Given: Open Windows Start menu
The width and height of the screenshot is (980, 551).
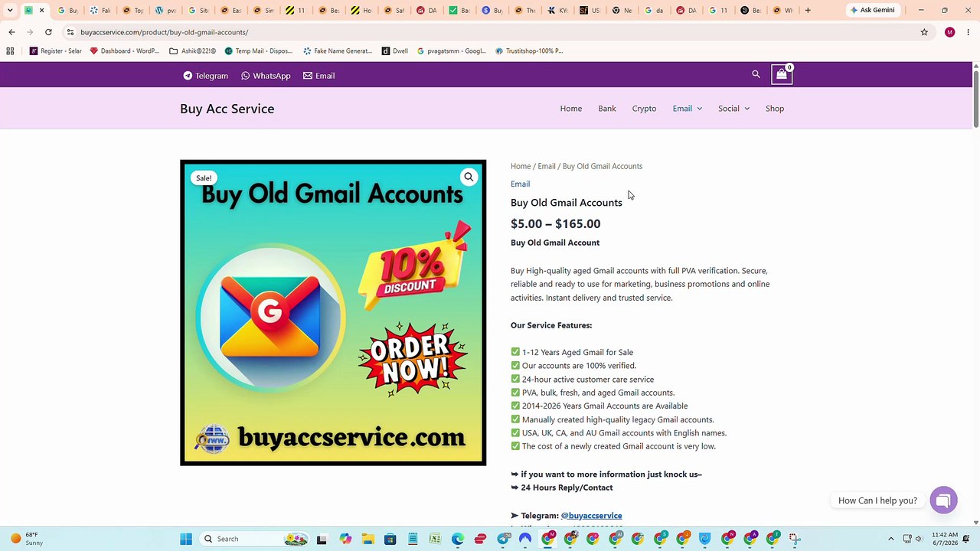Looking at the screenshot, I should pyautogui.click(x=186, y=539).
